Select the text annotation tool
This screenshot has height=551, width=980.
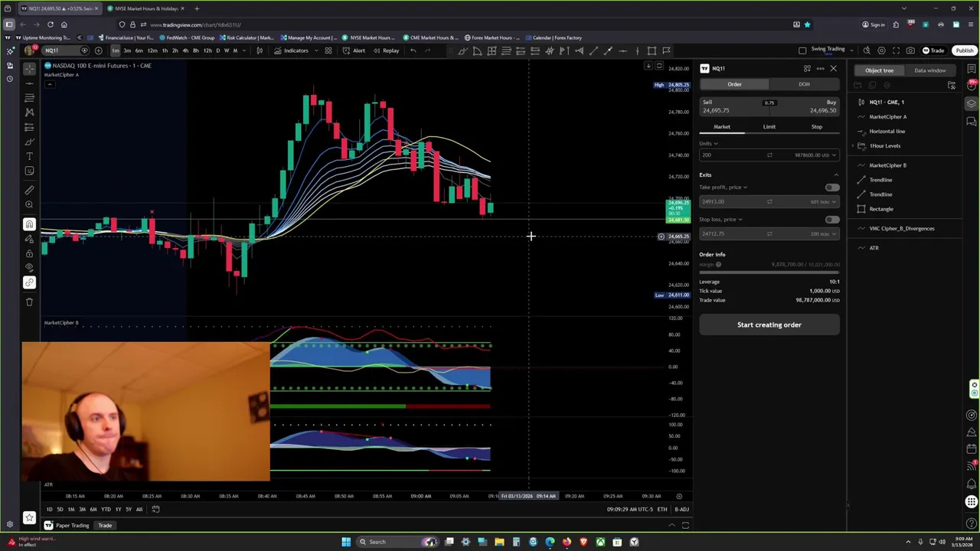click(29, 156)
